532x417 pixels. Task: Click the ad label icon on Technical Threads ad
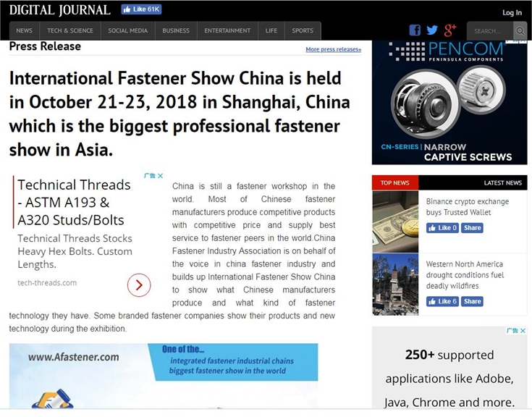(x=150, y=176)
